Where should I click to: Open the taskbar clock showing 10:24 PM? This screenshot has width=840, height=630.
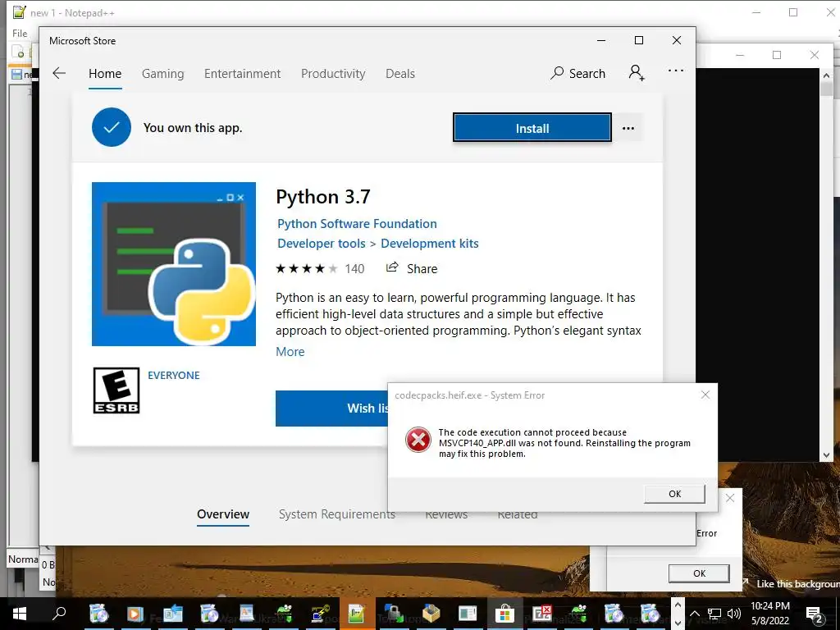pyautogui.click(x=769, y=614)
